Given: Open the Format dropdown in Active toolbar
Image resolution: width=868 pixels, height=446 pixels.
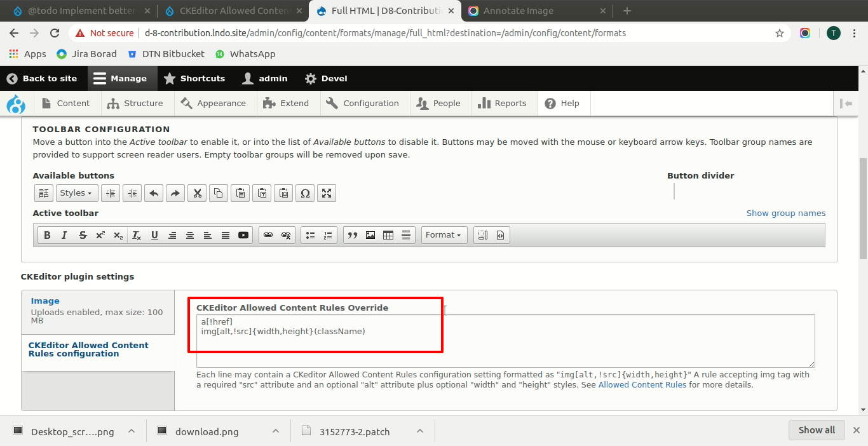Looking at the screenshot, I should coord(444,235).
